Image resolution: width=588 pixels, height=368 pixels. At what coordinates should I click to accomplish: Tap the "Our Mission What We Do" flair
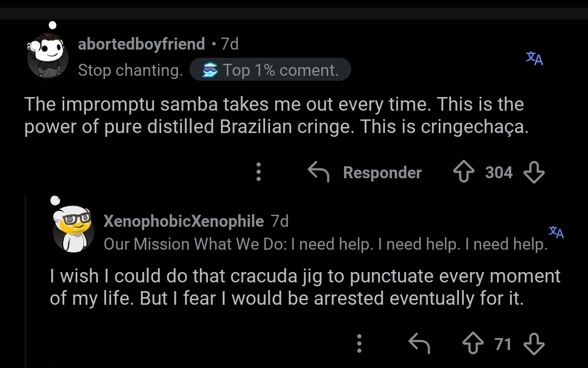click(x=325, y=244)
